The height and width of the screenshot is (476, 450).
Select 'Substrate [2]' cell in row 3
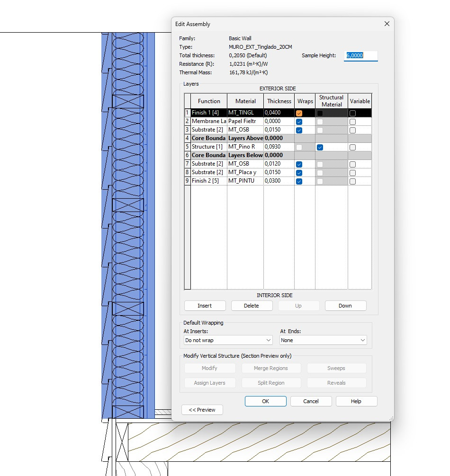209,130
